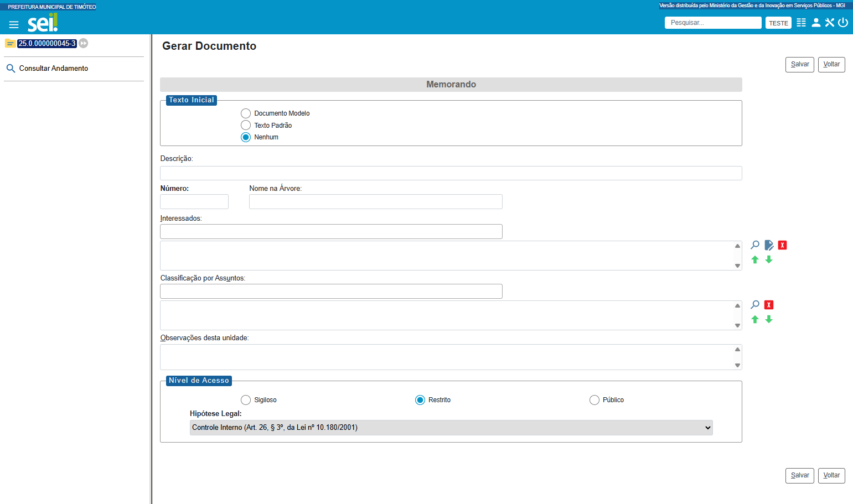The height and width of the screenshot is (504, 853).
Task: Open the Hipótese Legal dropdown
Action: point(451,428)
